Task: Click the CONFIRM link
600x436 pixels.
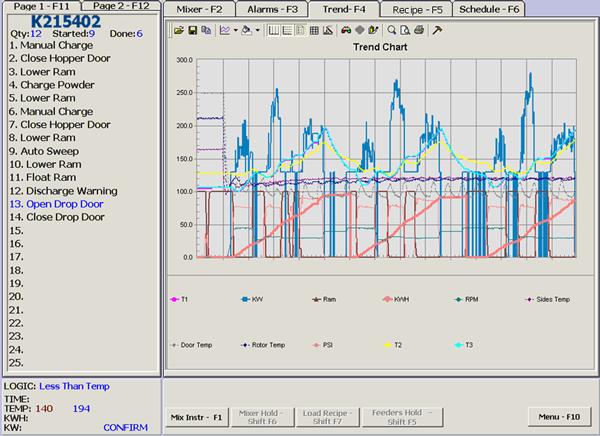Action: [126, 428]
